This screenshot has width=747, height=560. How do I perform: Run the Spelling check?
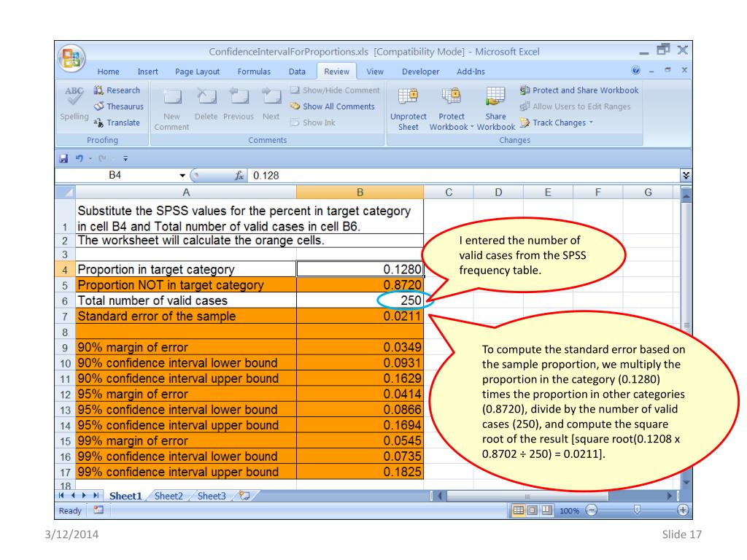[x=74, y=103]
